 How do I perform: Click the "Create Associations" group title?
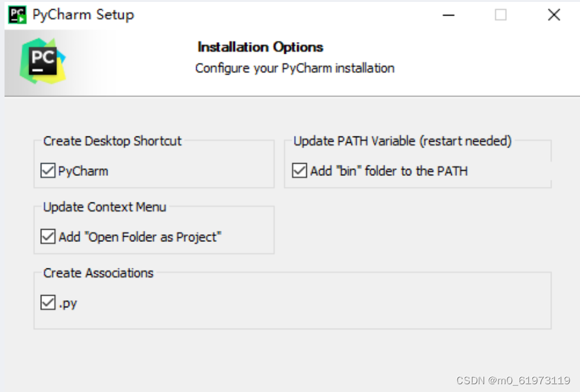[x=98, y=273]
